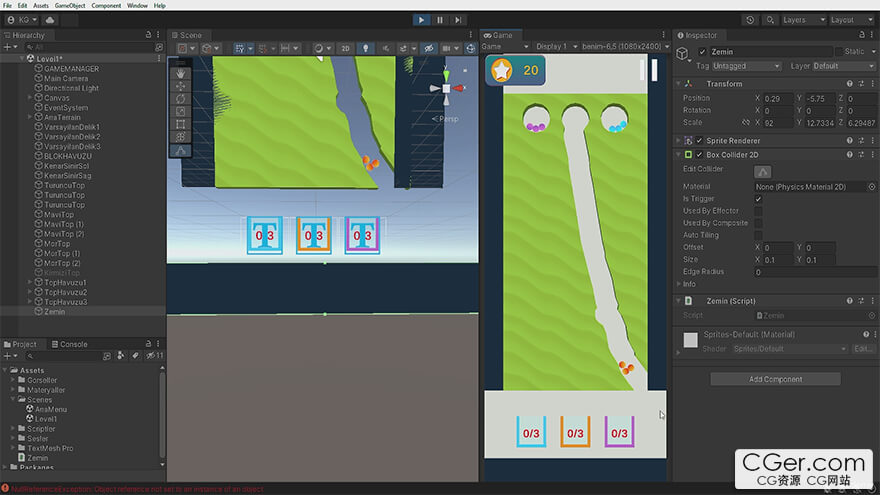Open the Box Collider 2D help icon
The height and width of the screenshot is (495, 880).
coord(848,155)
